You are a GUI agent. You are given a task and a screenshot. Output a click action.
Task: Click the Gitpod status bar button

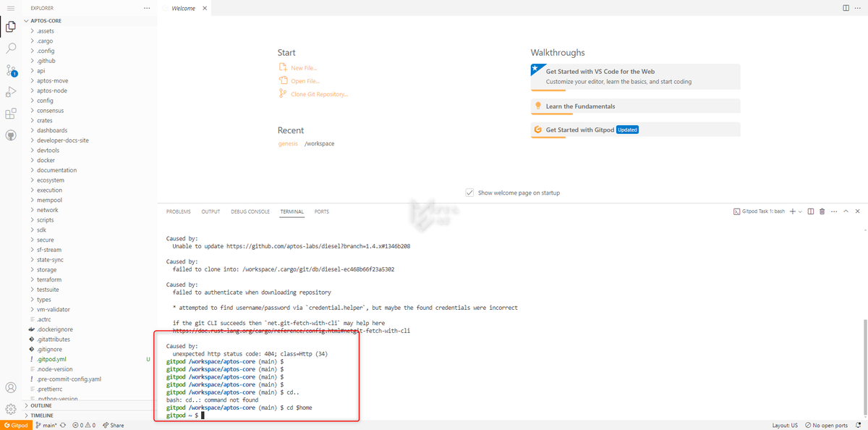click(14, 425)
